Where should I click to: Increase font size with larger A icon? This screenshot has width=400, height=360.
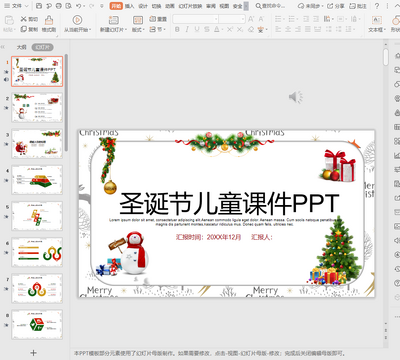click(x=251, y=19)
